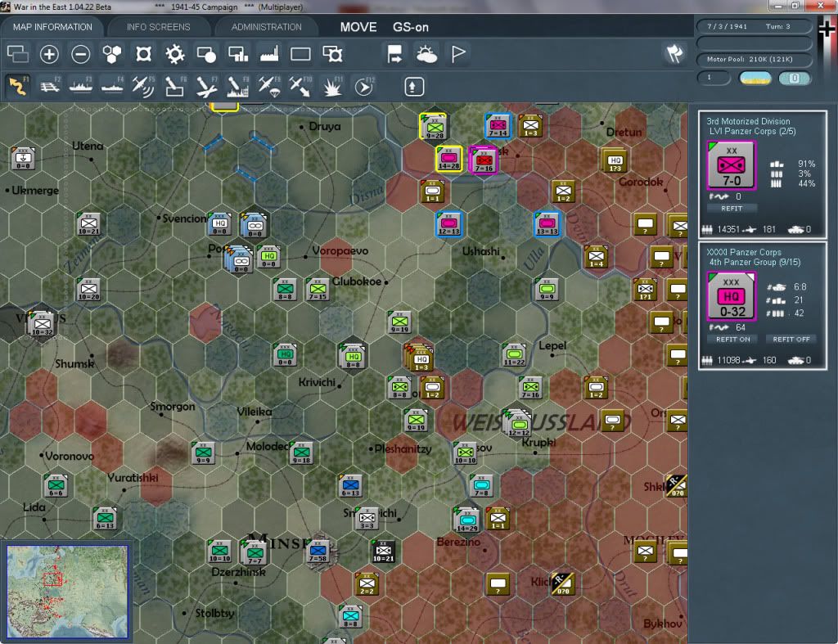
Task: Click the flags icon at toolbar right
Action: pyautogui.click(x=674, y=53)
